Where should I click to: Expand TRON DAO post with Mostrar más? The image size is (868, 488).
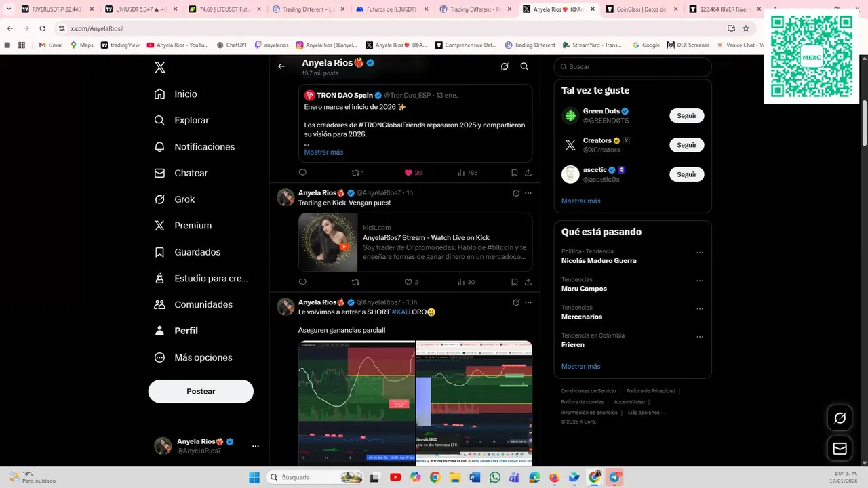[323, 152]
